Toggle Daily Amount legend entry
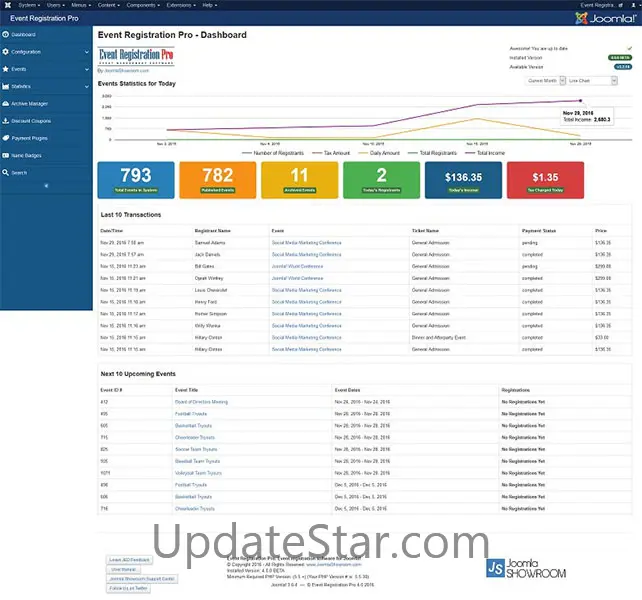The image size is (642, 600). 379,153
